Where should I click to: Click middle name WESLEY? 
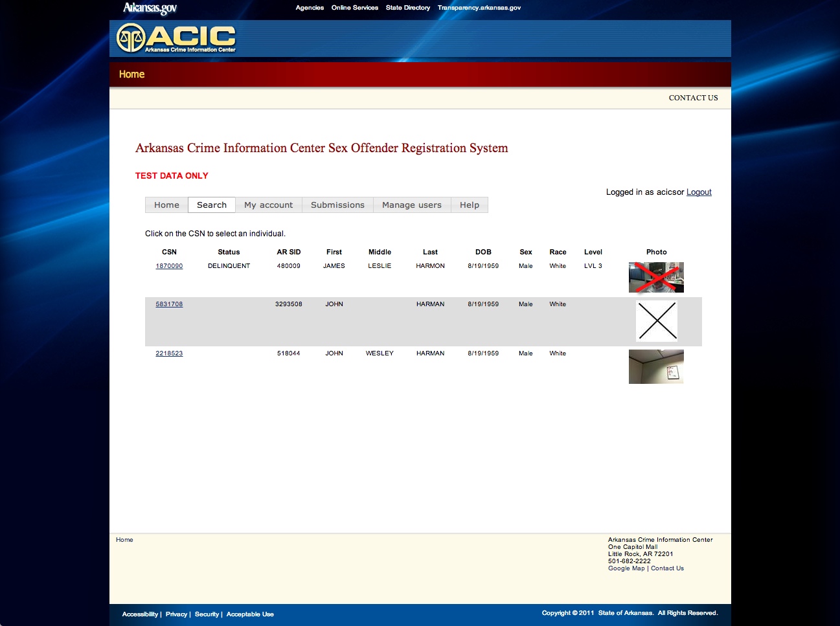pyautogui.click(x=380, y=353)
